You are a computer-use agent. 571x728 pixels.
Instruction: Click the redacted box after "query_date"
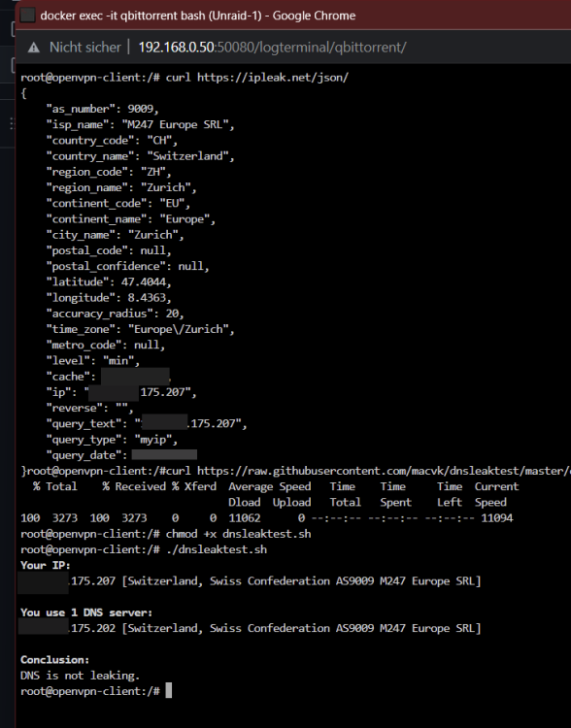tap(164, 454)
